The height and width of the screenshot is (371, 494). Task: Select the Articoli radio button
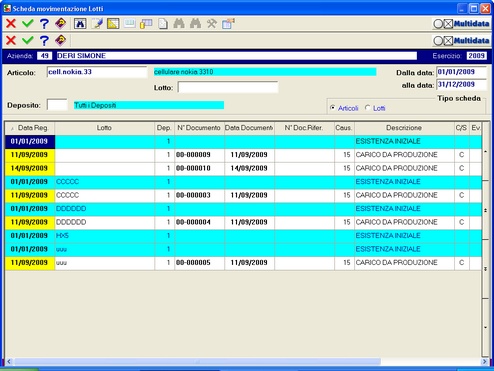[x=332, y=108]
